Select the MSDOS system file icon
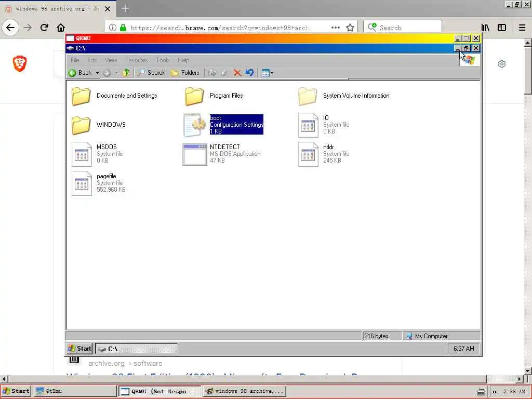 (82, 154)
